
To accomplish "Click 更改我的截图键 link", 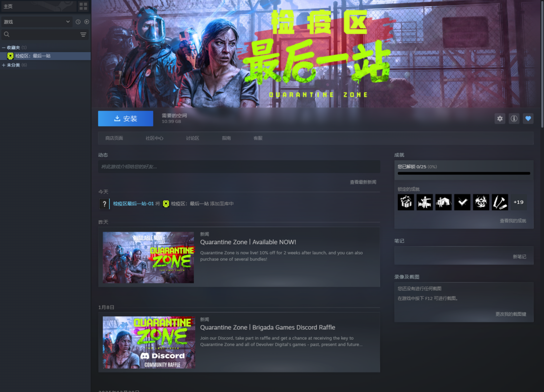I will click(511, 314).
